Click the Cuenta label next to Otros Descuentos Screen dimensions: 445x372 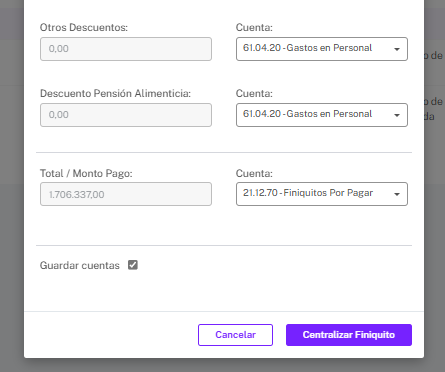click(x=254, y=27)
